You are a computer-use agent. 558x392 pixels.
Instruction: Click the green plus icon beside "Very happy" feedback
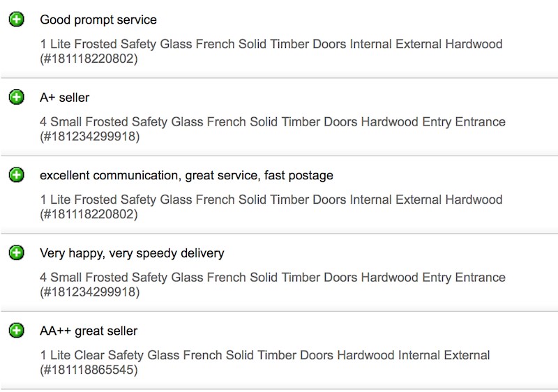pos(17,253)
